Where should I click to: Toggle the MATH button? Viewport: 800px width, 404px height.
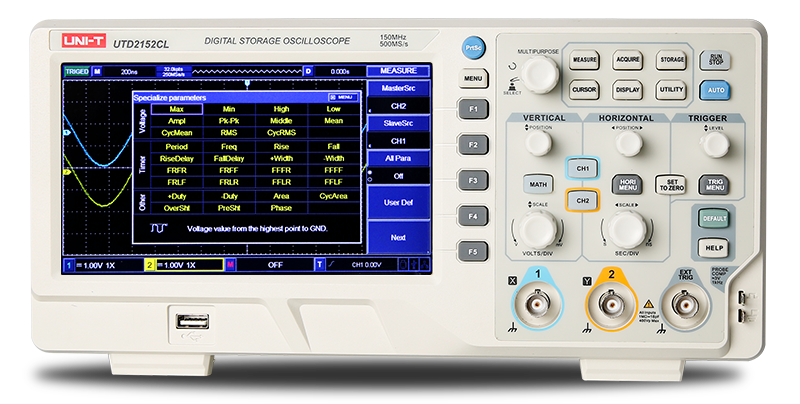coord(538,184)
